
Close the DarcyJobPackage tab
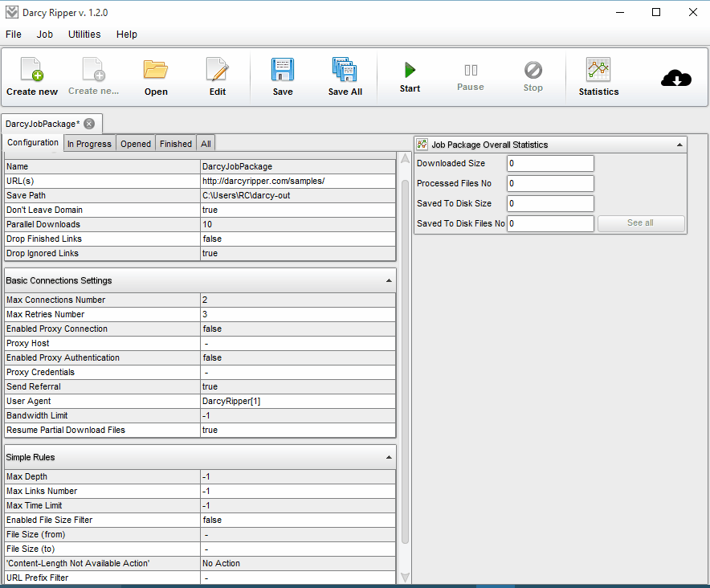(90, 124)
